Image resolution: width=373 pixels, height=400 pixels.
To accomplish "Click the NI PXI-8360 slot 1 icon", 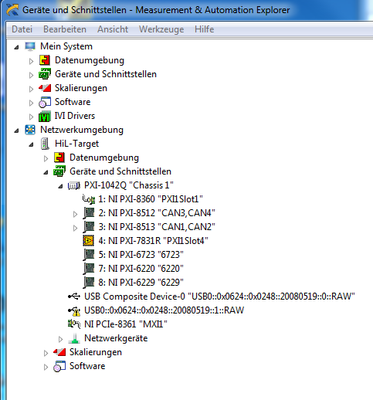I will (x=88, y=199).
